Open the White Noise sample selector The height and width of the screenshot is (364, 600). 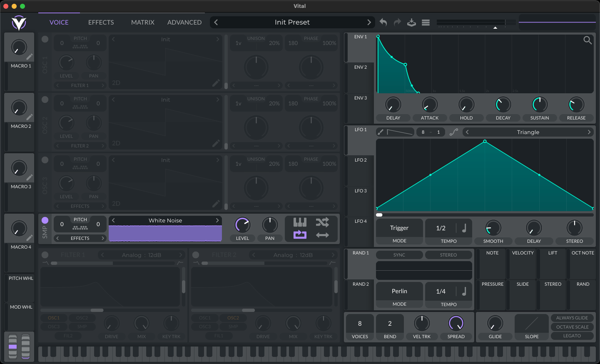165,220
